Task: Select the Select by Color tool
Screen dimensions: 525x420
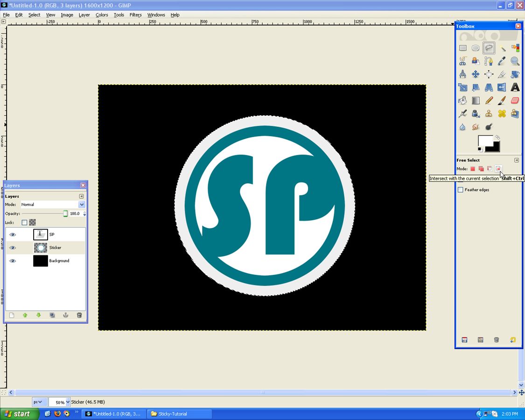Action: [515, 48]
